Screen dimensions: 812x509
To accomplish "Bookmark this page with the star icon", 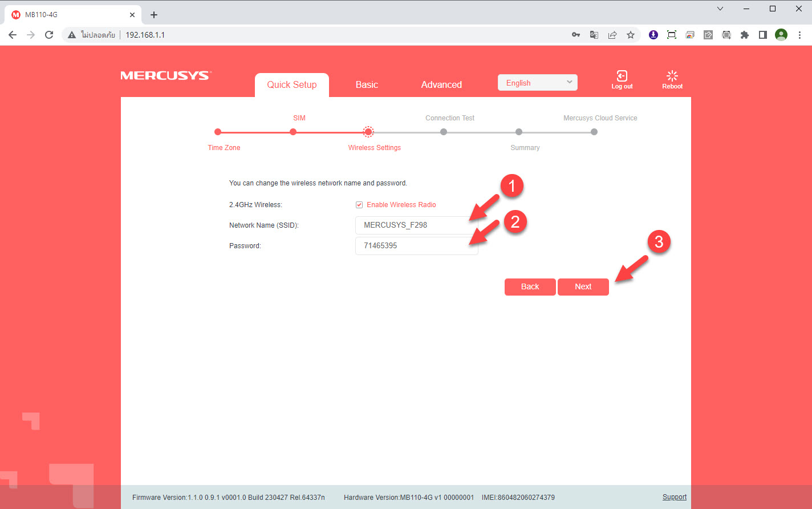I will (631, 35).
